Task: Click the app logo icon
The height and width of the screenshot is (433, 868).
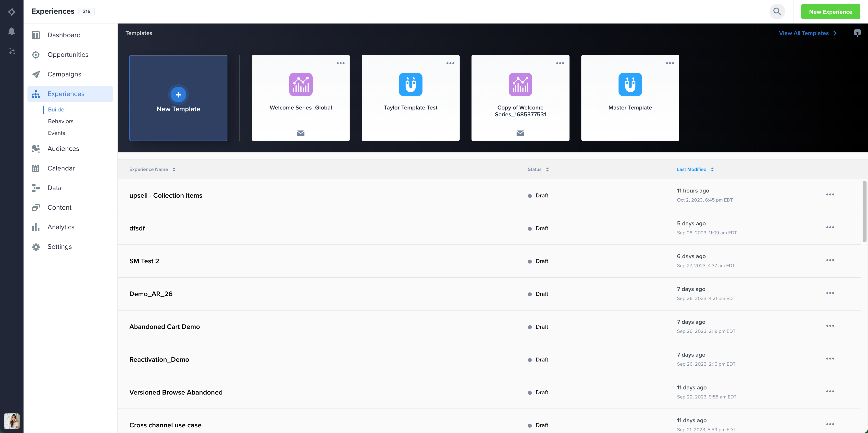Action: [x=12, y=12]
